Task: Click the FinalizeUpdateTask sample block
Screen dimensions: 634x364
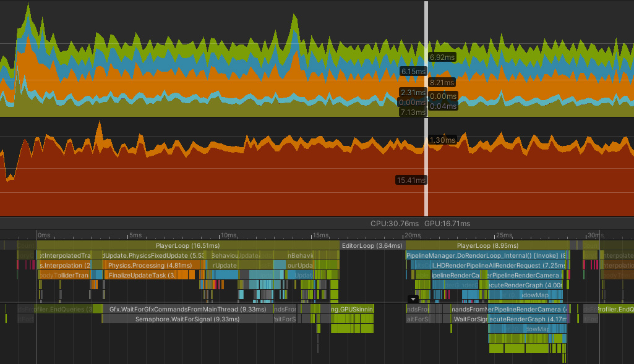Action: click(x=142, y=275)
